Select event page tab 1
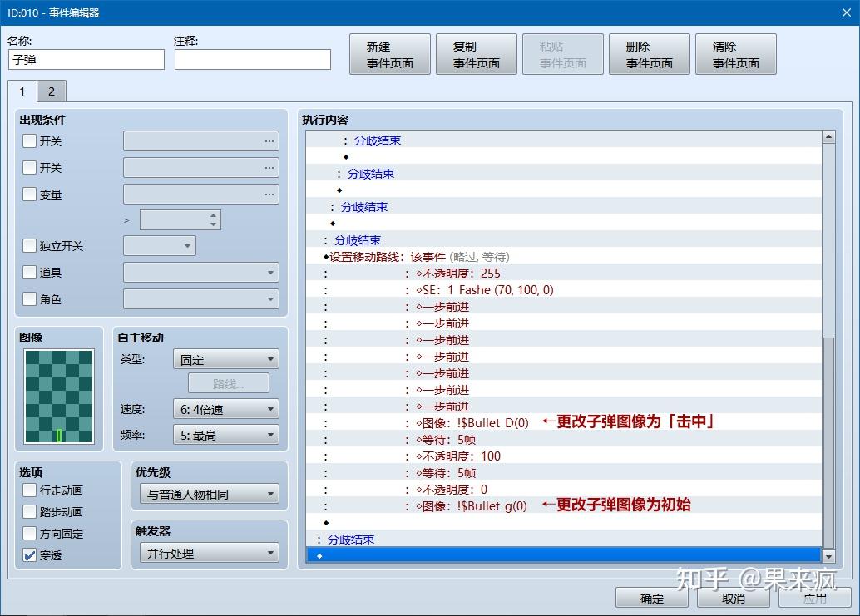This screenshot has width=860, height=616. (22, 91)
